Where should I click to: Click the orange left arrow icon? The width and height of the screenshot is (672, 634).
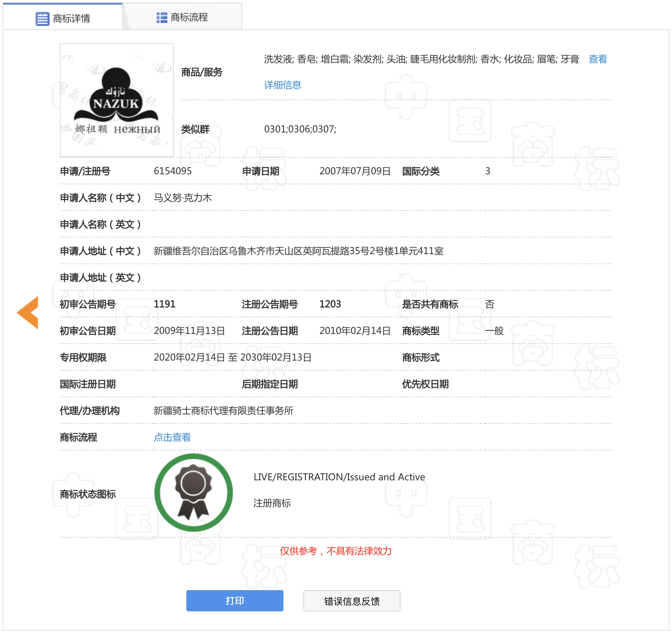(27, 313)
